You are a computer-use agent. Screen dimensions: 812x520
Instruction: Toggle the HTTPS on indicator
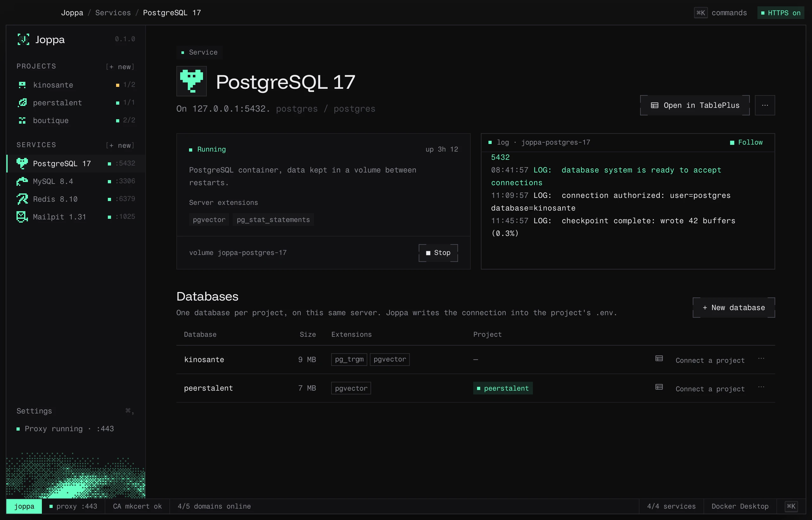781,13
